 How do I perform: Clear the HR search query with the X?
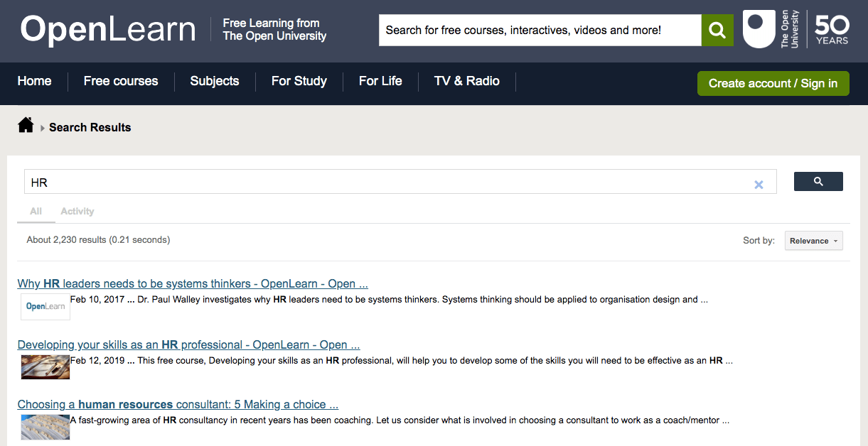[x=759, y=185]
